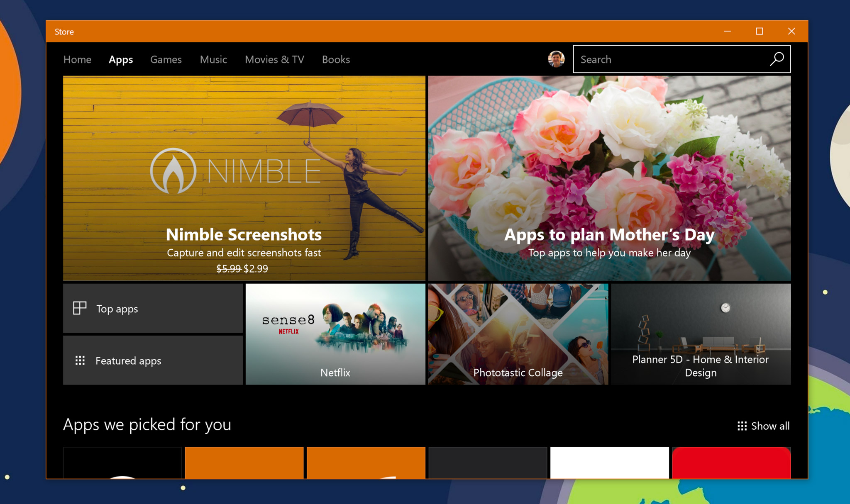Select the Top apps category icon

[x=80, y=308]
